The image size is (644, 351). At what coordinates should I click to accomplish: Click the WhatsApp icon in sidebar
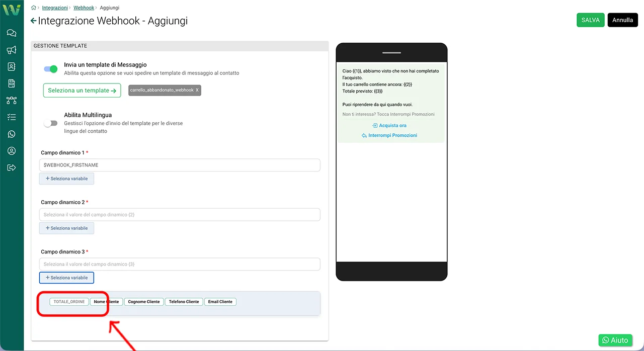tap(12, 134)
